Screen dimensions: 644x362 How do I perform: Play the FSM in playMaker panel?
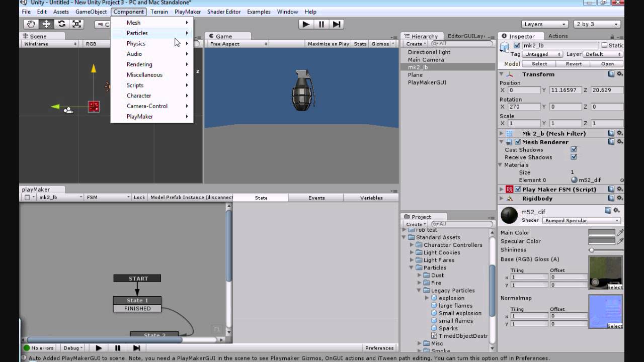99,348
